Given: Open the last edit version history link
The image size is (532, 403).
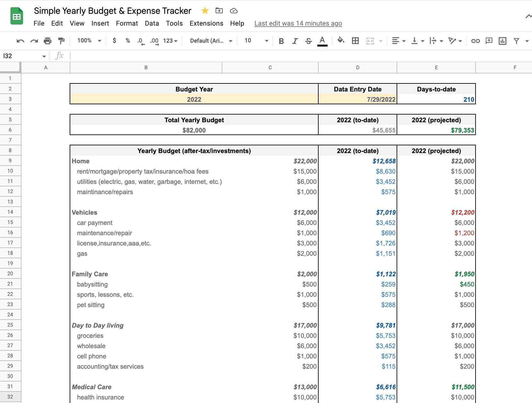Looking at the screenshot, I should pos(298,23).
